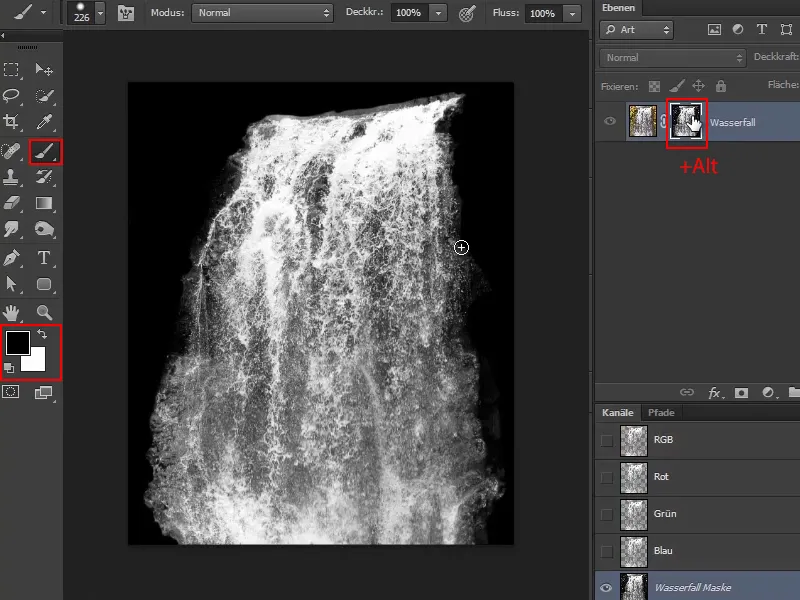This screenshot has width=800, height=600.
Task: Select the Clone Stamp tool
Action: [11, 177]
